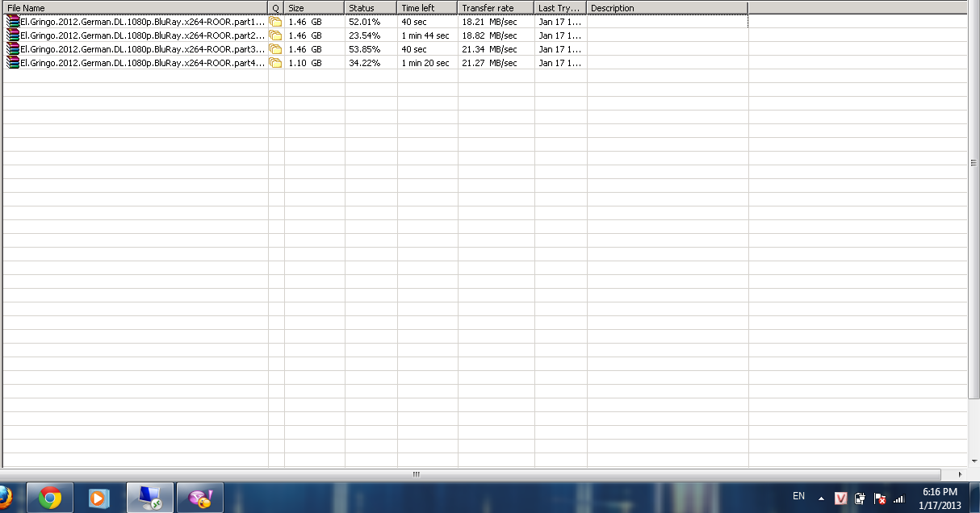Click the RAR archive icon of the part4 file
The width and height of the screenshot is (980, 513).
click(x=13, y=63)
